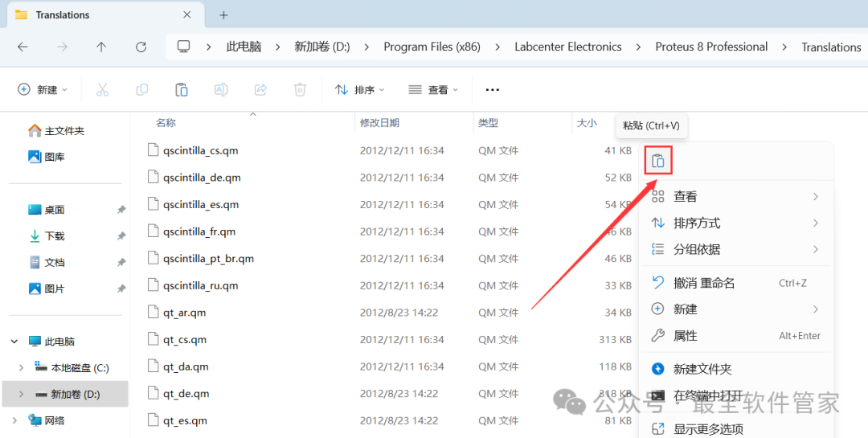
Task: Click the rename icon in toolbar
Action: tap(221, 90)
